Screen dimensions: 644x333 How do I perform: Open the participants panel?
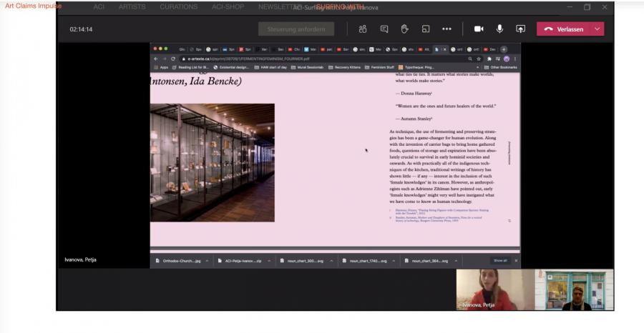coord(363,29)
